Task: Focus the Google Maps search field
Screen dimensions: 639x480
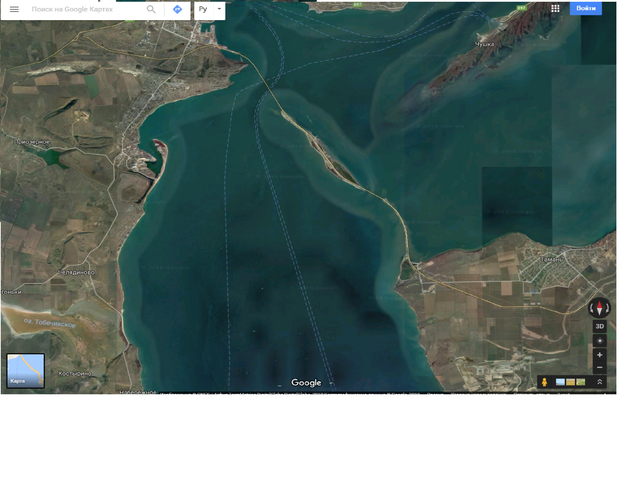Action: 86,9
